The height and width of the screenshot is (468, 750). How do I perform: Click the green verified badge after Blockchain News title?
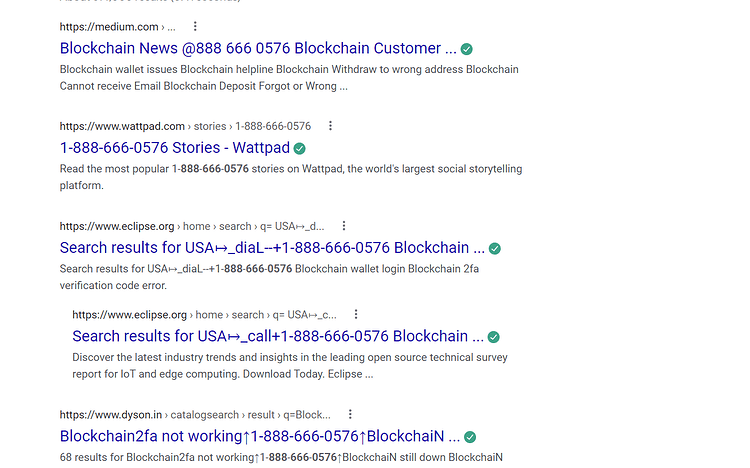coord(466,49)
